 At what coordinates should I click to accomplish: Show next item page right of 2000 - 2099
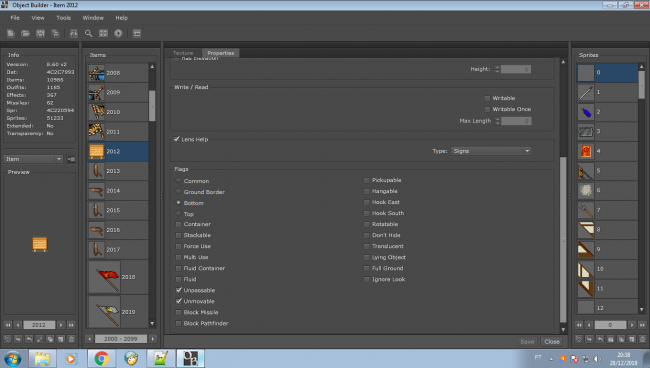(x=153, y=339)
